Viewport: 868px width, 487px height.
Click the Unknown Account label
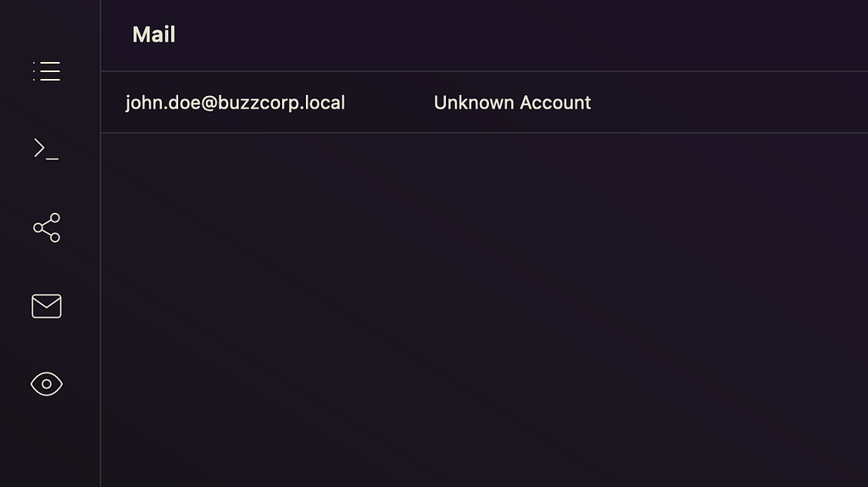(x=512, y=103)
